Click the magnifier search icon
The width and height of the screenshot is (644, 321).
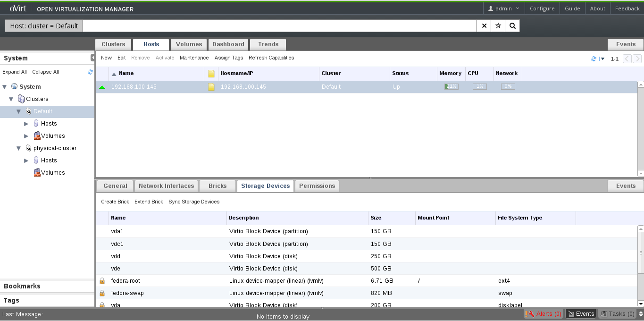512,26
